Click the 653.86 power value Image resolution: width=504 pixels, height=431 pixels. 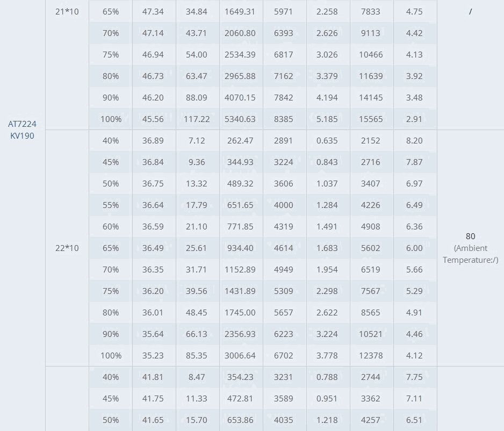click(x=240, y=420)
